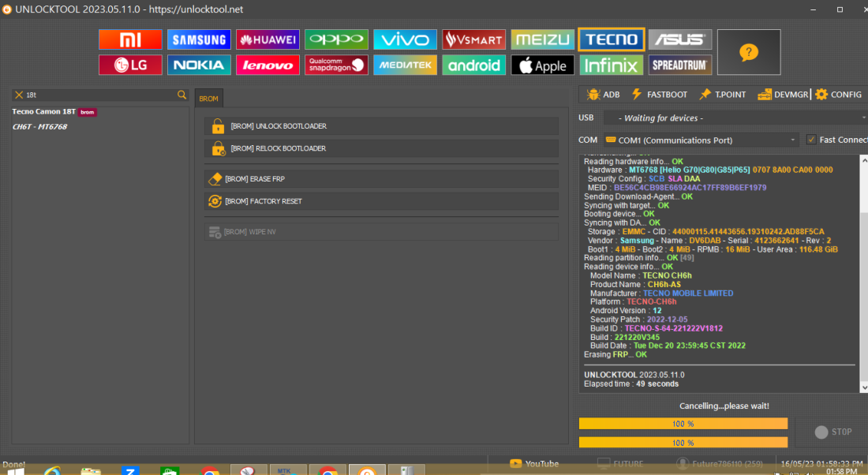Viewport: 868px width, 475px height.
Task: Clear the model search with X icon
Action: tap(19, 95)
